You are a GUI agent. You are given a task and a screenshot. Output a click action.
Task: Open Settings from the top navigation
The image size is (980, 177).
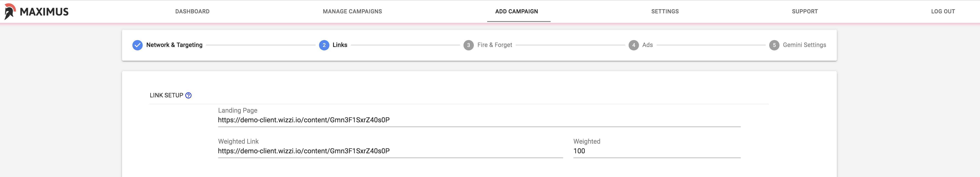coord(665,11)
